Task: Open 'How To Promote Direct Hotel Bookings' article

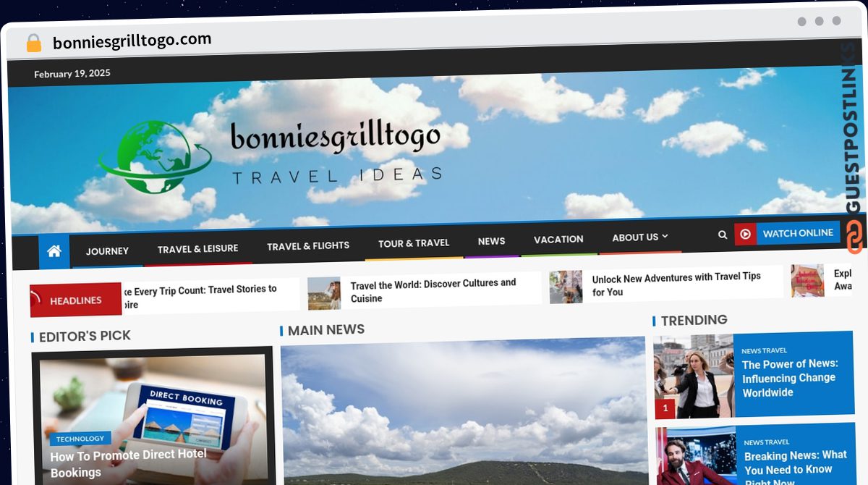Action: click(129, 463)
